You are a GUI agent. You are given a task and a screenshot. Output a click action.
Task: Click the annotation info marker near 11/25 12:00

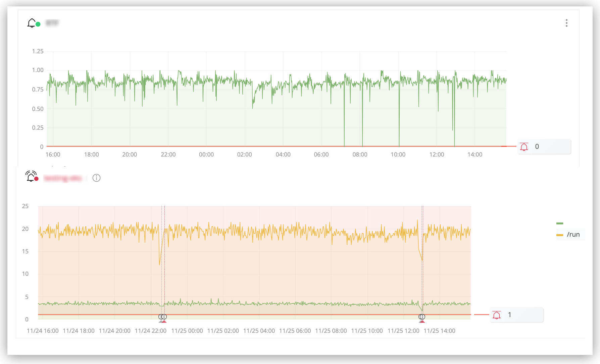pos(422,316)
